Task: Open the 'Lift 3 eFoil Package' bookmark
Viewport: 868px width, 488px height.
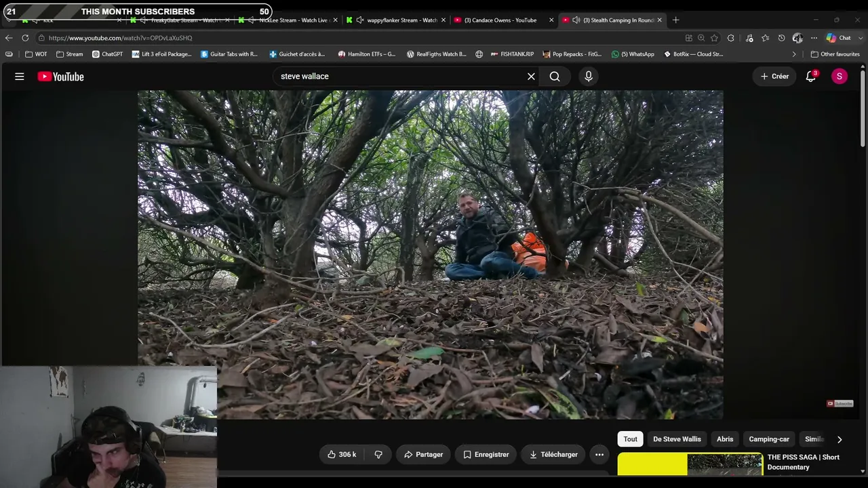Action: (162, 54)
